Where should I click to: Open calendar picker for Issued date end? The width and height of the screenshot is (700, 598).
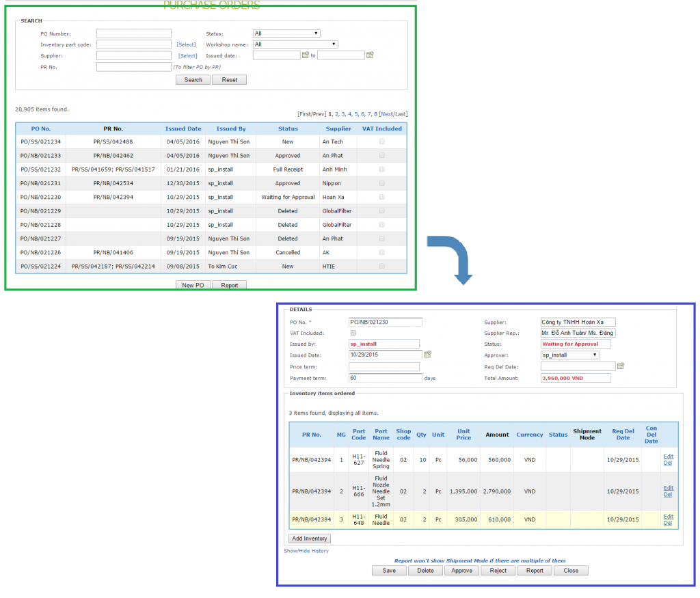pos(370,55)
